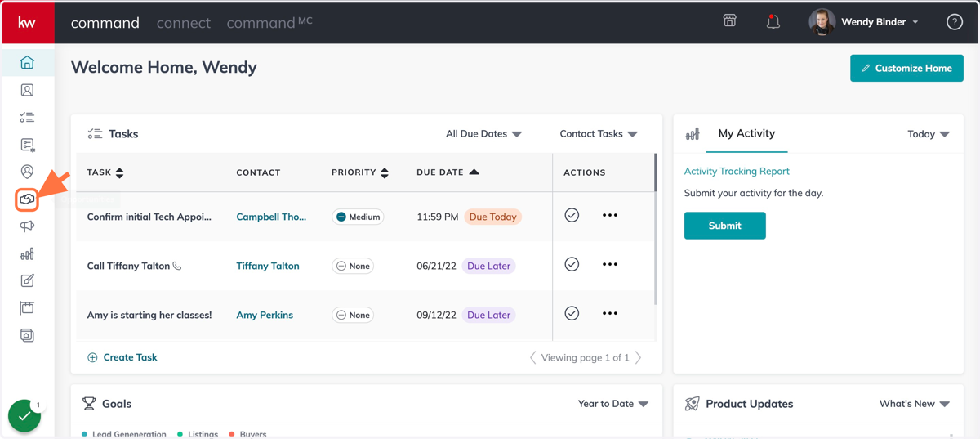Mark Amy is starting her classes complete
980x439 pixels.
(572, 313)
